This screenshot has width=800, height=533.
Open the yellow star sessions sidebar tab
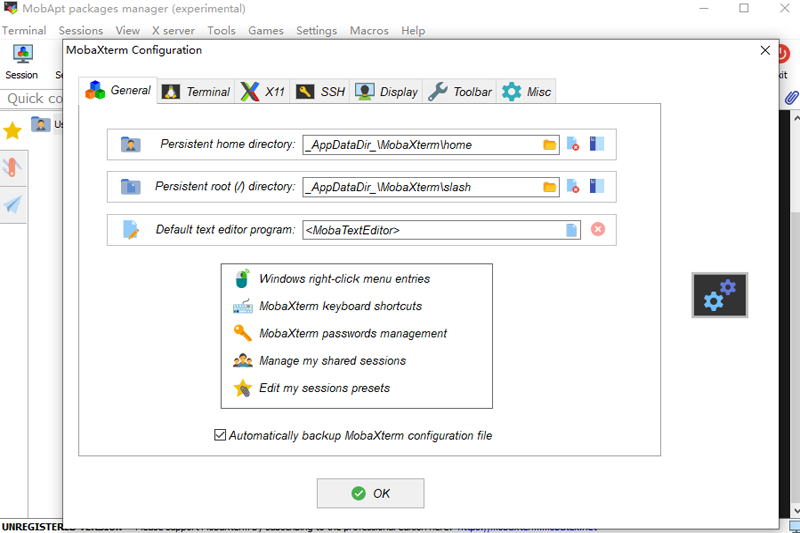(x=12, y=132)
